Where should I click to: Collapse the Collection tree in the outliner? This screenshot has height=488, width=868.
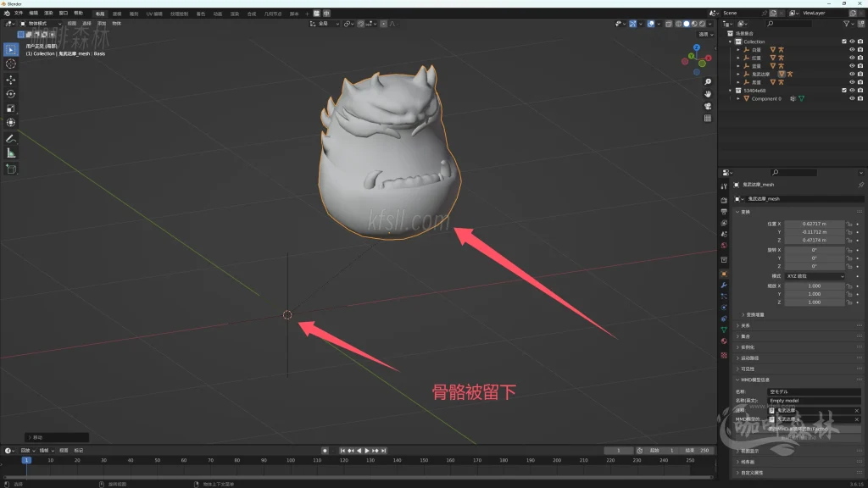coord(730,42)
